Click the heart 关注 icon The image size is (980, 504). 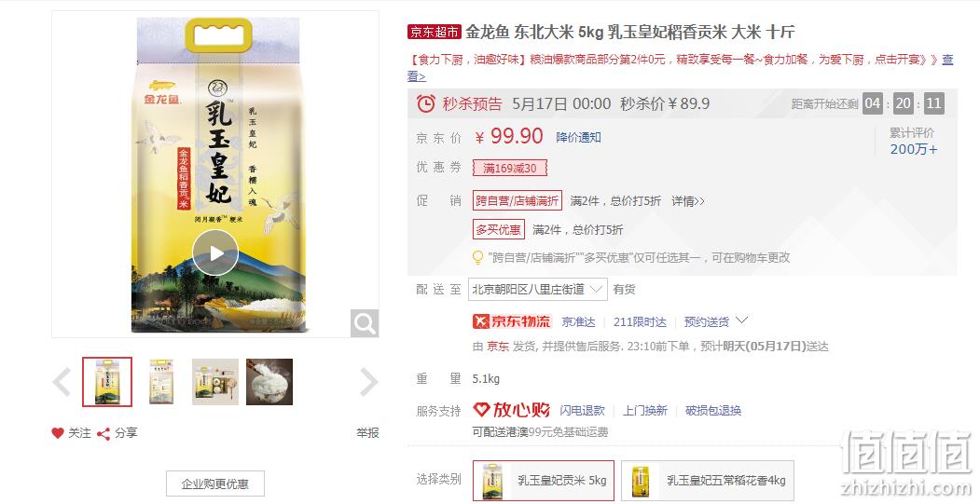[58, 433]
